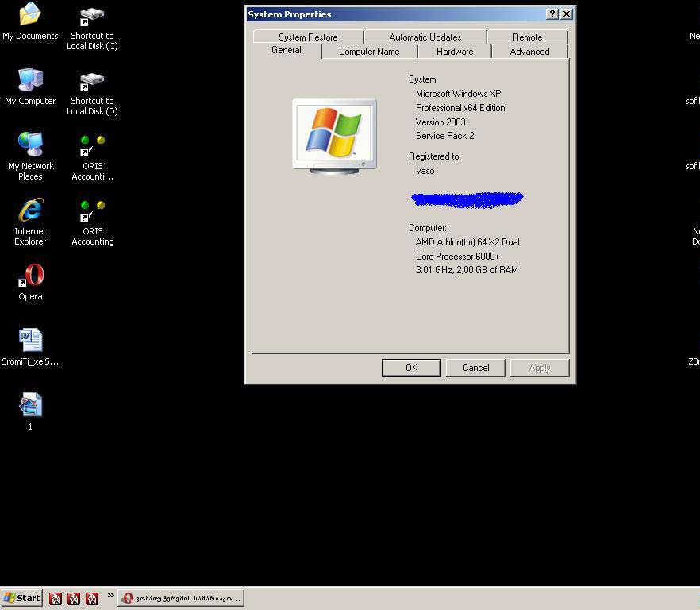Click 'AMD Athlon(tm) 64 X2 Dual' text

(x=467, y=242)
